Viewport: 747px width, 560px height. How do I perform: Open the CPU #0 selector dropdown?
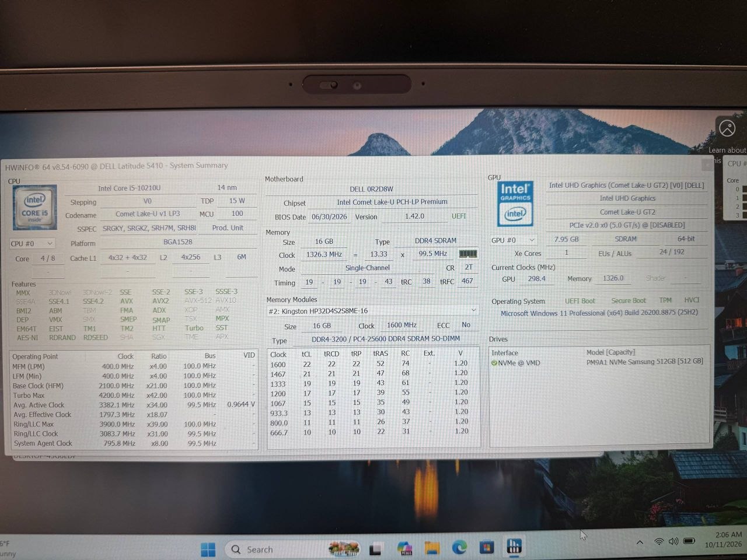pos(32,243)
